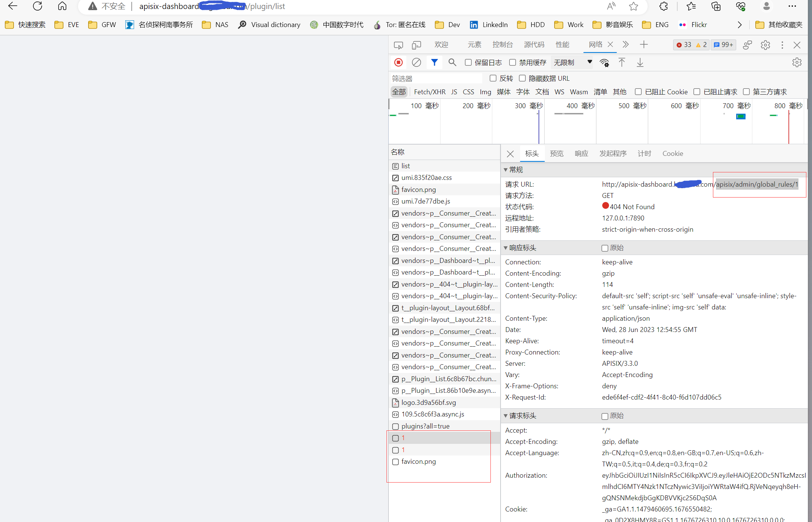This screenshot has width=812, height=522.
Task: Enable 禁用缓存 (disable cache)
Action: [513, 62]
